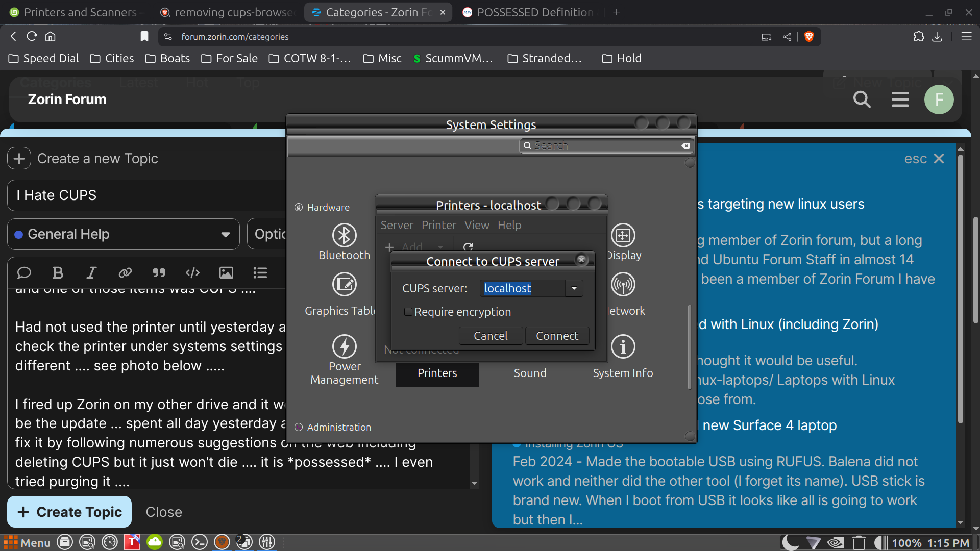Open the Server menu in Printers window
980x551 pixels.
(x=397, y=225)
